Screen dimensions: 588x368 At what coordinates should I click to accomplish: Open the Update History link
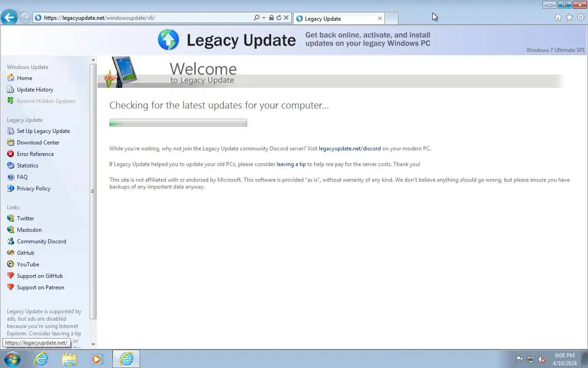coord(35,90)
